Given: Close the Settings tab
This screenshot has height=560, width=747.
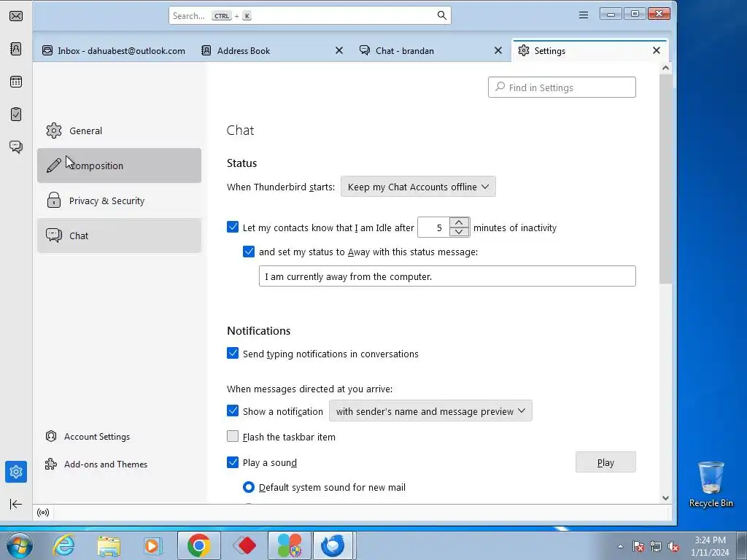Looking at the screenshot, I should point(656,50).
